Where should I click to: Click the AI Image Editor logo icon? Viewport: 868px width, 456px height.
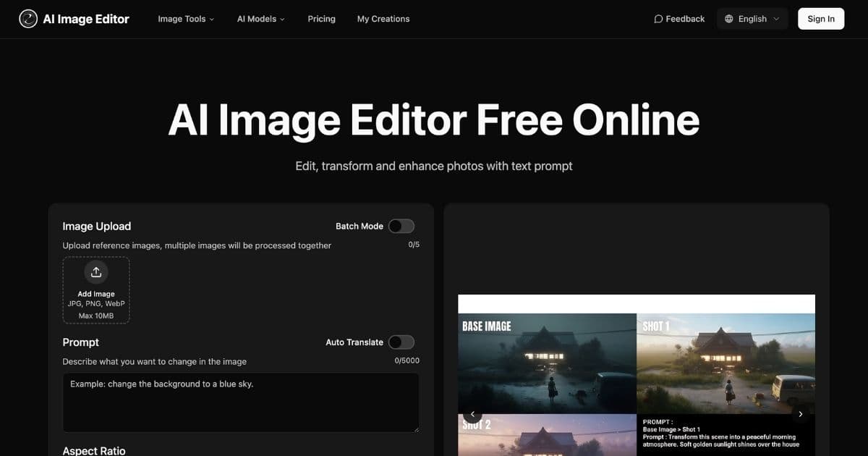click(x=28, y=18)
